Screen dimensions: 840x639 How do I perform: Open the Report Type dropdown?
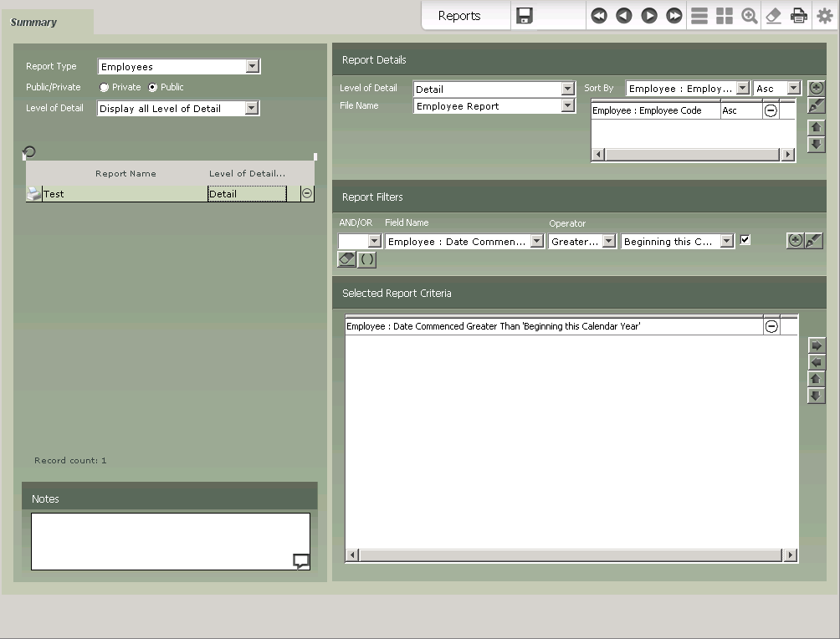(x=252, y=67)
